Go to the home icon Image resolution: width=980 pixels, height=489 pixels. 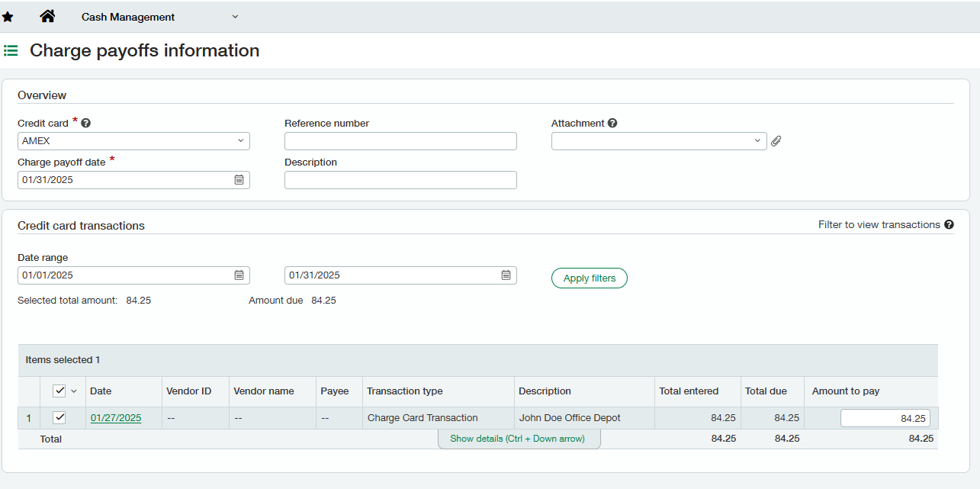(47, 16)
